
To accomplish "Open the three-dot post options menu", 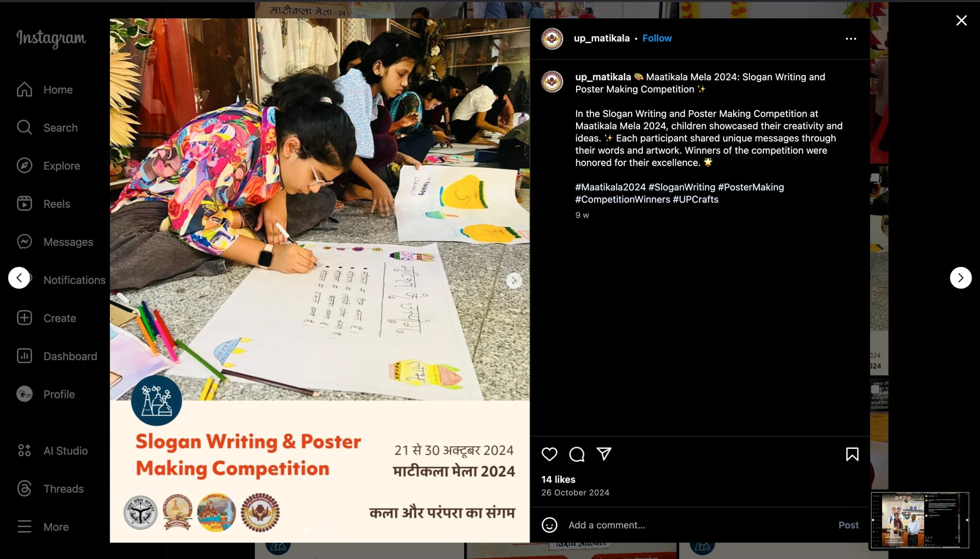I will pos(851,39).
